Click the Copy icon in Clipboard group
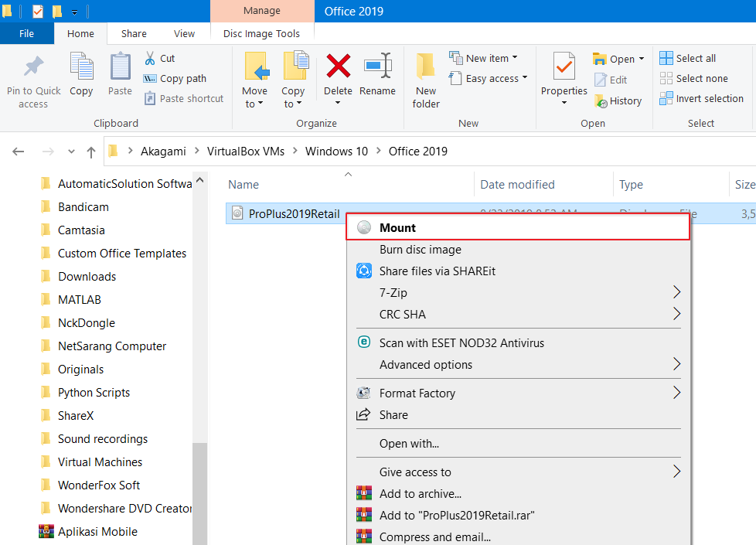Viewport: 756px width, 545px height. pyautogui.click(x=81, y=66)
